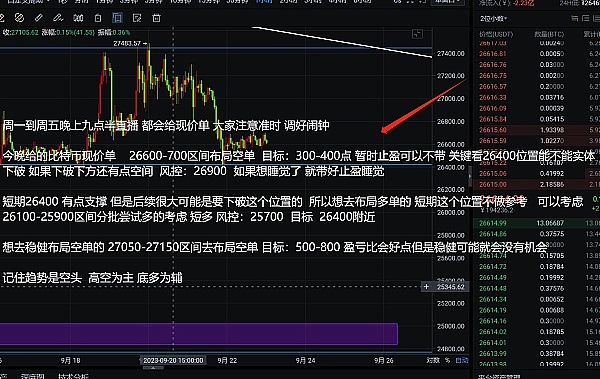Image resolution: width=600 pixels, height=379 pixels.
Task: Click the plus button beside 25345.62
Action: click(x=426, y=287)
